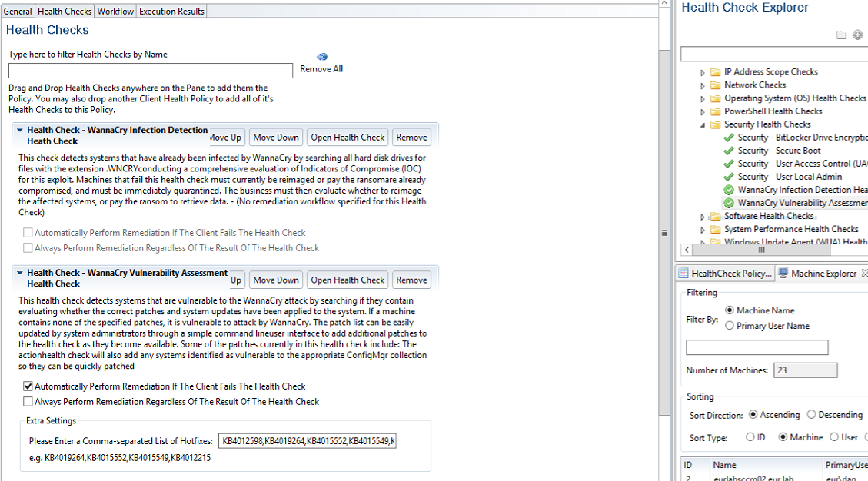Collapse the WannaCry Infection Detection health check section
The height and width of the screenshot is (481, 868).
20,131
